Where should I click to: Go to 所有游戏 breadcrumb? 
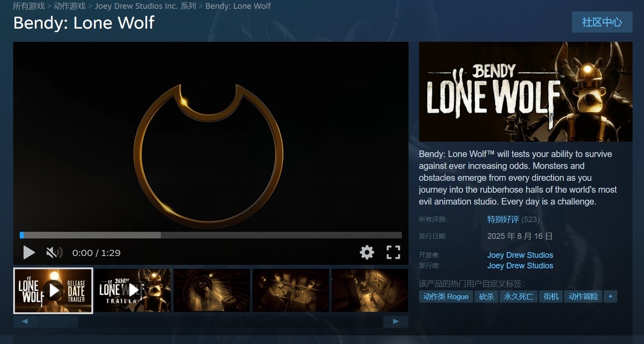29,6
